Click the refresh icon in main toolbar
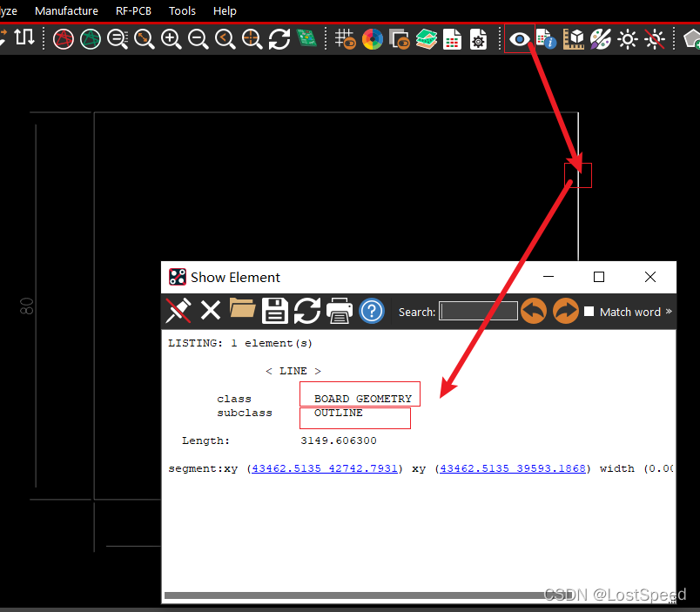Screen dimensions: 700x612 pyautogui.click(x=279, y=39)
